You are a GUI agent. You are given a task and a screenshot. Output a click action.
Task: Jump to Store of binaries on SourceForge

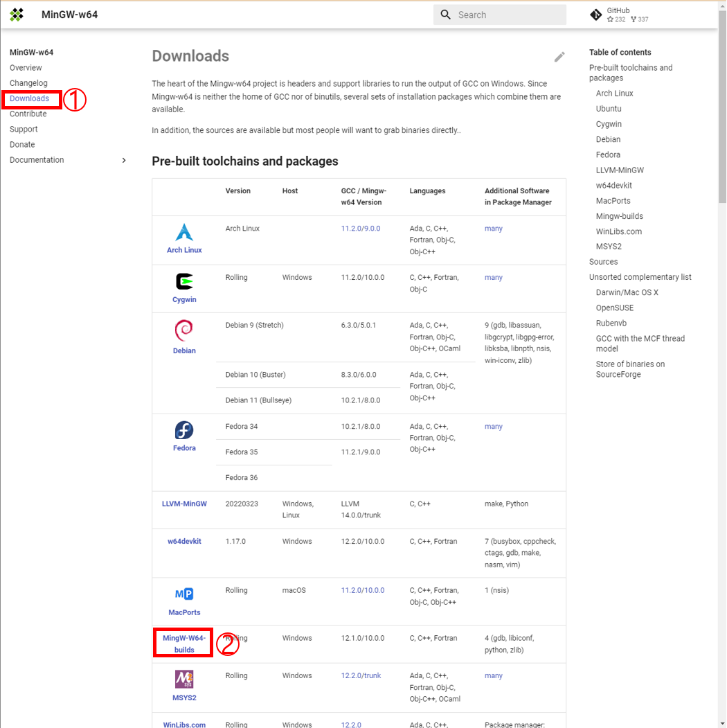click(x=630, y=369)
